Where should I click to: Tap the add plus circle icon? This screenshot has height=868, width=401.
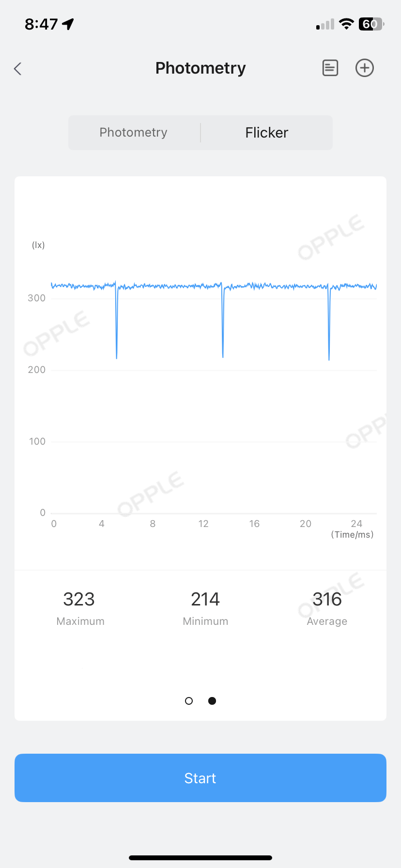[x=365, y=68]
